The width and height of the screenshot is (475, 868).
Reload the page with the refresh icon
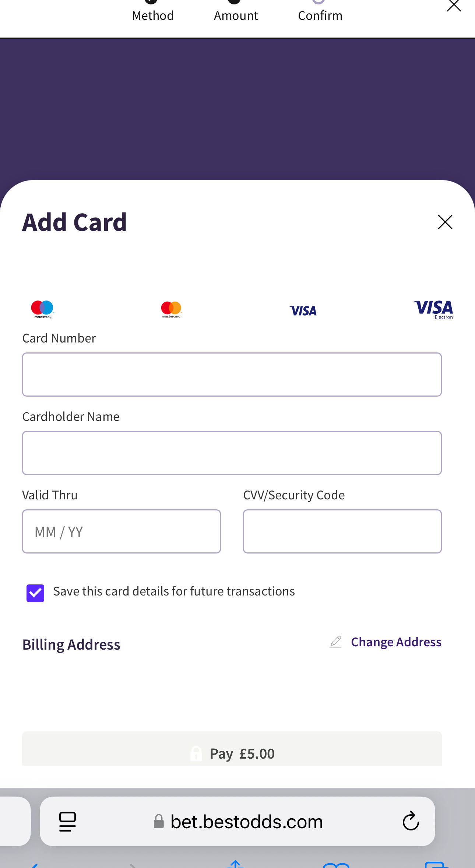click(x=411, y=822)
